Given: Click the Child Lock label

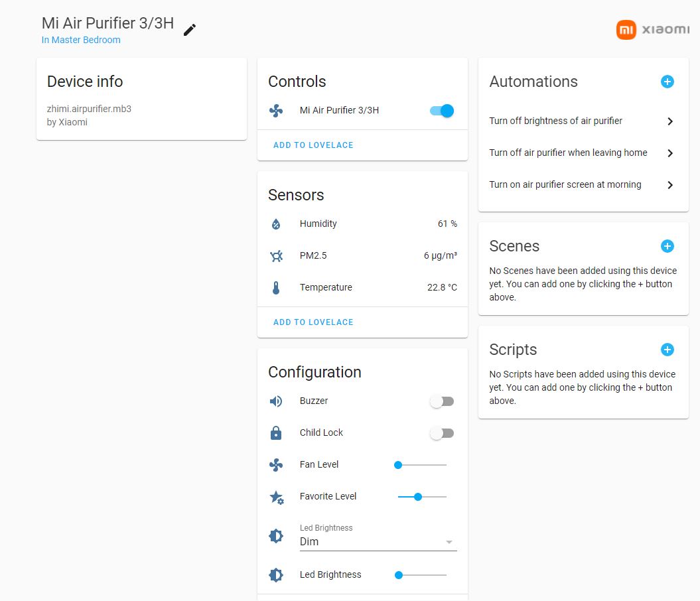Looking at the screenshot, I should 321,433.
